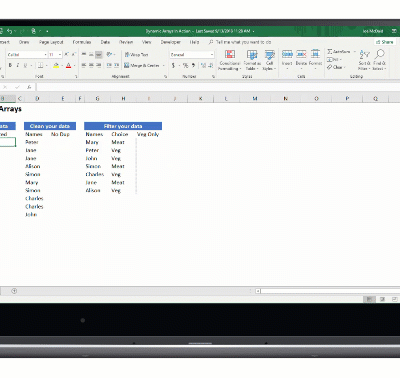Open the font size dropdown

[x=60, y=54]
